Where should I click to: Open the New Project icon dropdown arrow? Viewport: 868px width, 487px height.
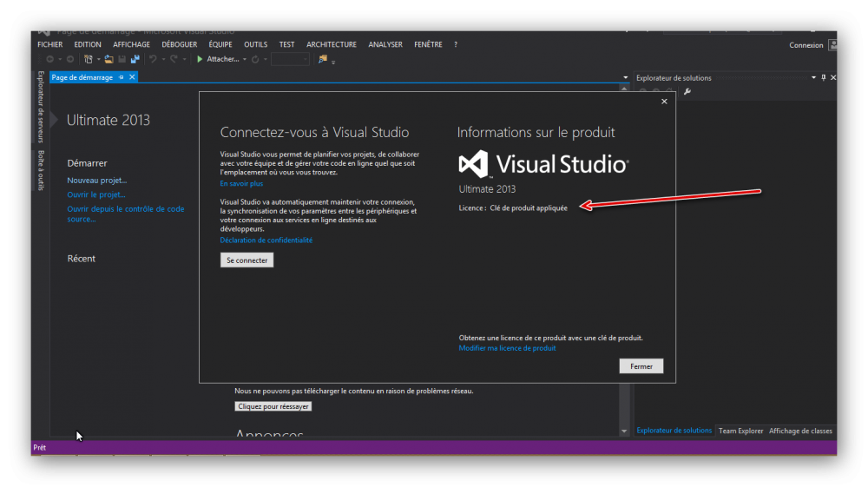99,59
